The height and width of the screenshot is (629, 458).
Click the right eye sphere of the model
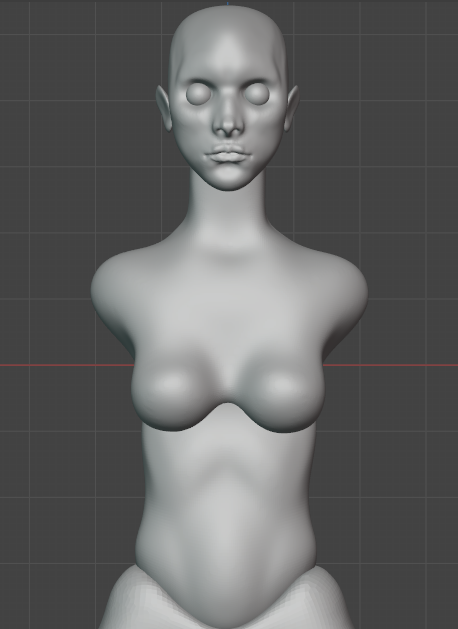click(x=257, y=93)
